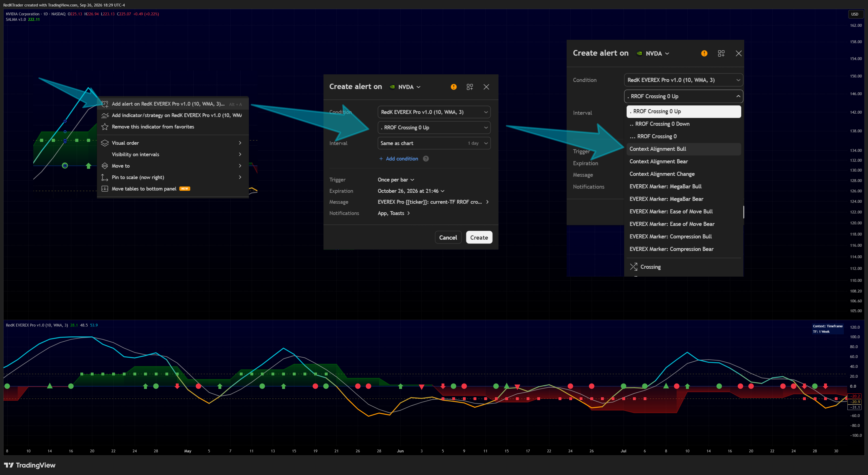Image resolution: width=868 pixels, height=475 pixels.
Task: Close the middle Create alert dialog
Action: pyautogui.click(x=486, y=87)
